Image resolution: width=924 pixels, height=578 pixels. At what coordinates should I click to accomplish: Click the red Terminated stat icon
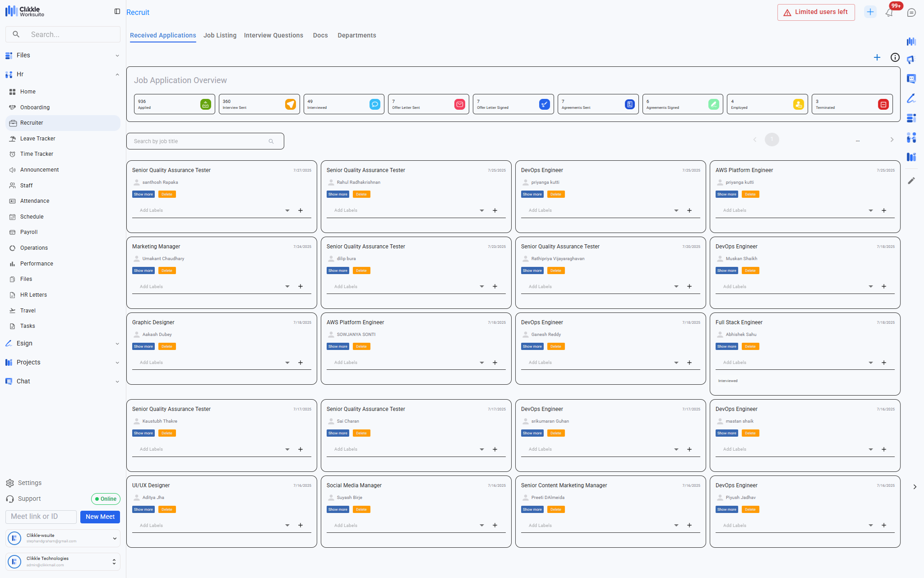click(883, 104)
